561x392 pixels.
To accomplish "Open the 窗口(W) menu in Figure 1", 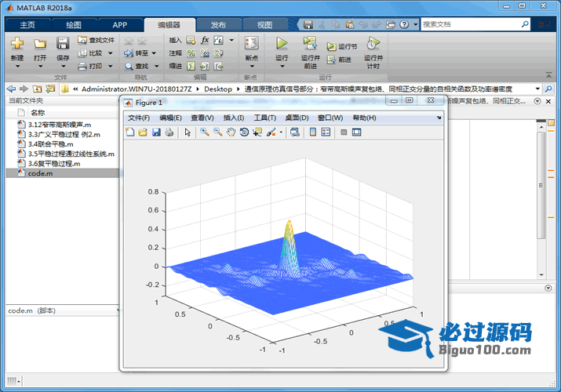I will 330,118.
